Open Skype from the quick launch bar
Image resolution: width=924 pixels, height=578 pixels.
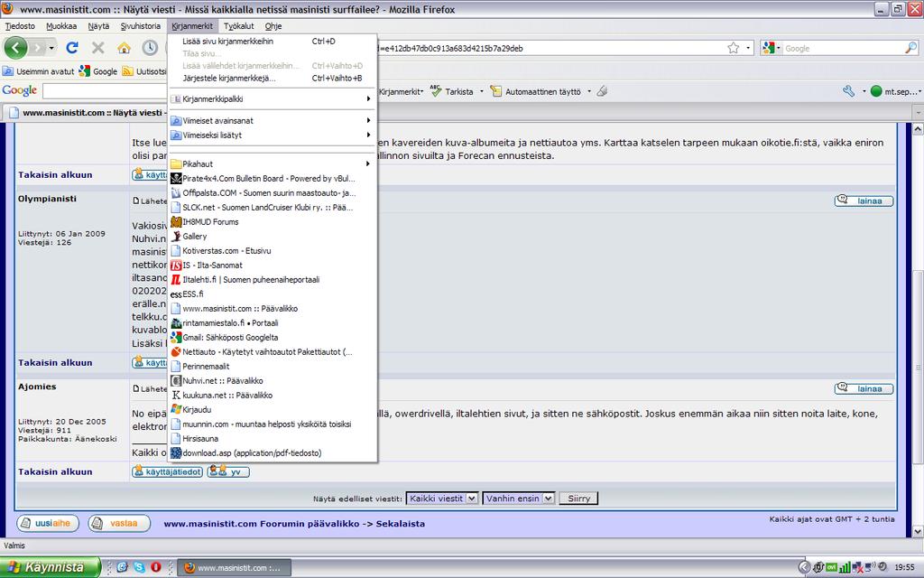pyautogui.click(x=139, y=567)
